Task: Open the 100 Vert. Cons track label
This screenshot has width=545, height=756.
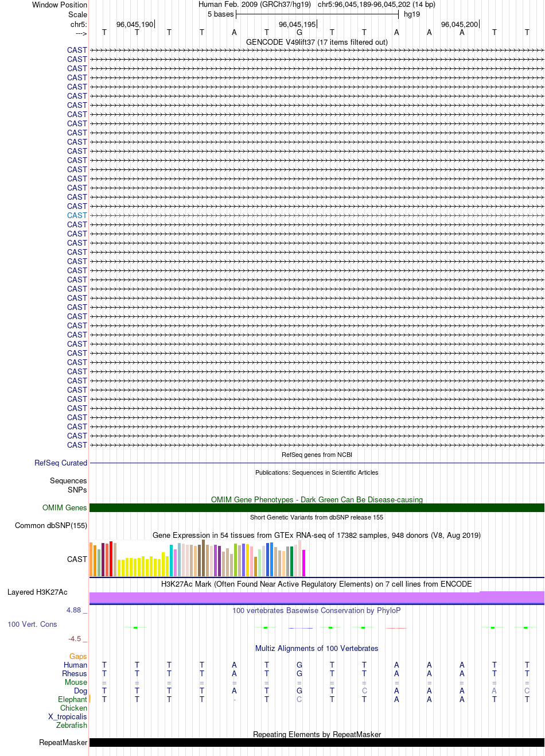Action: [x=32, y=624]
